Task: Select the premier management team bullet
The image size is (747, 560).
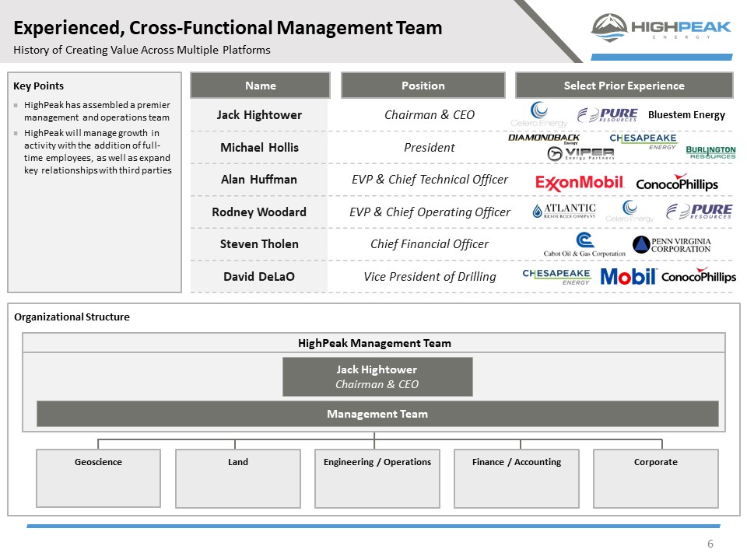Action: 97,111
